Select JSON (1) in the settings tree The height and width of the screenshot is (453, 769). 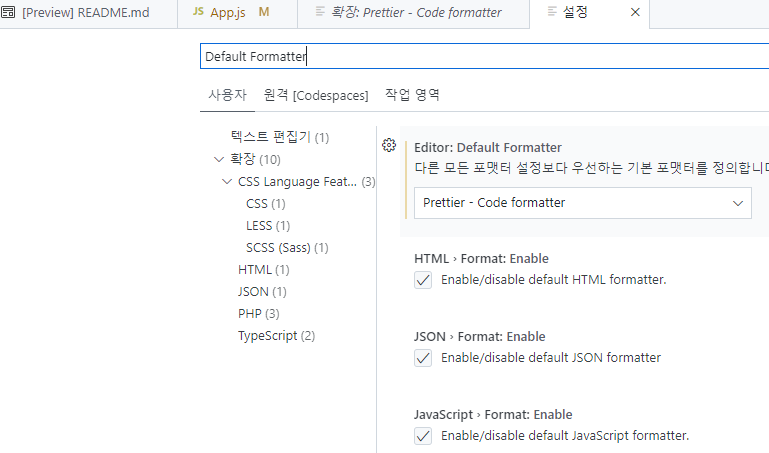pos(262,292)
